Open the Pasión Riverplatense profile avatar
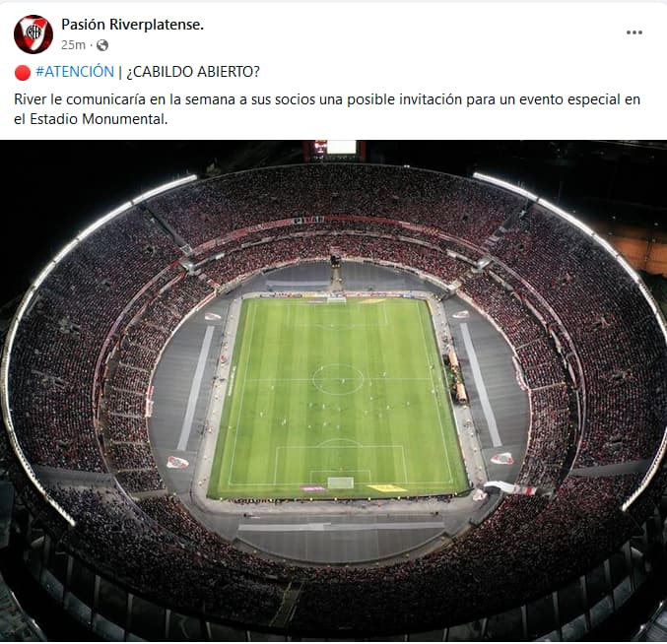 33,34
